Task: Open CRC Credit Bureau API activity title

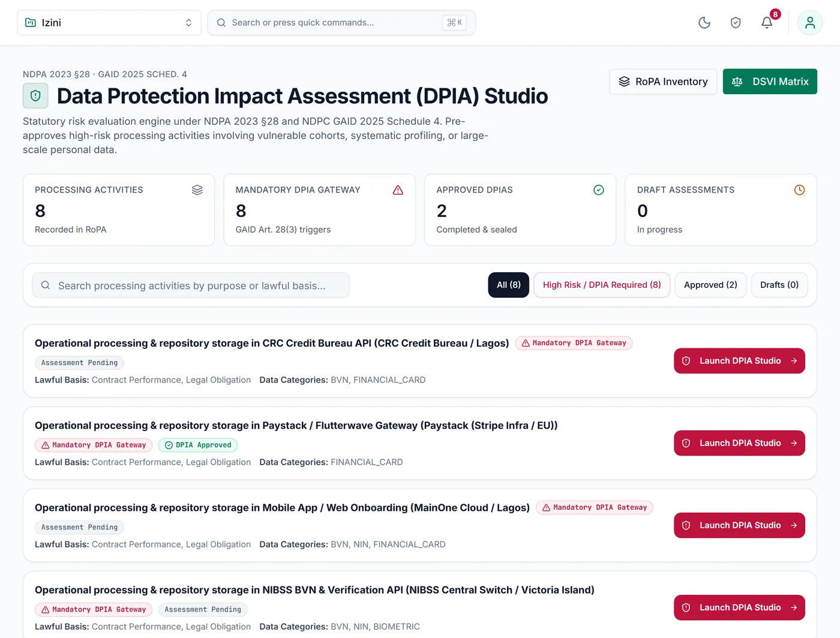Action: pos(272,343)
